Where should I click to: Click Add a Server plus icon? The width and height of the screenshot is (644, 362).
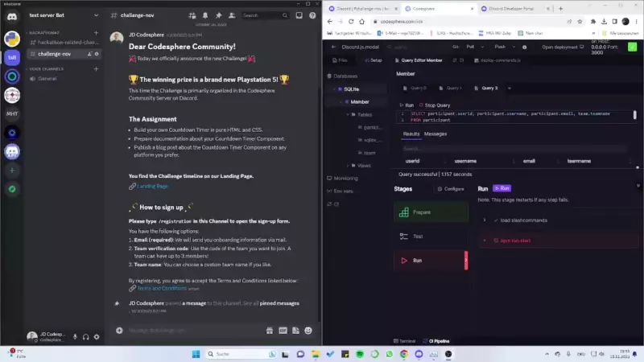tap(12, 171)
